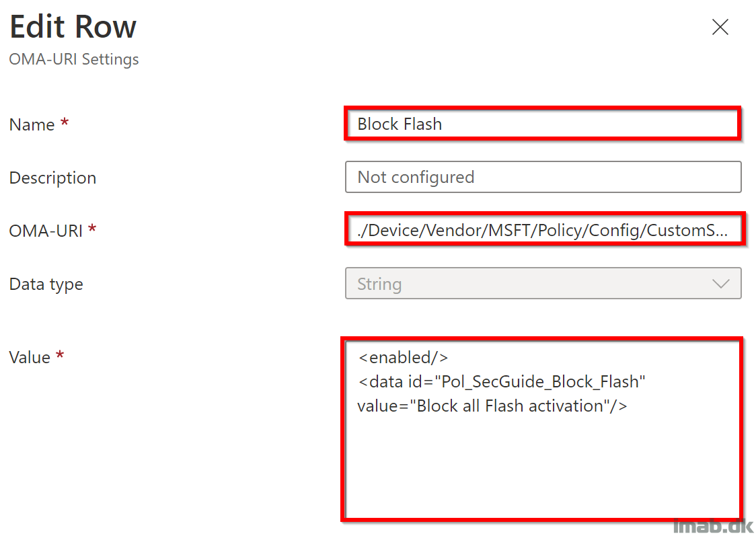Click the Name label
The height and width of the screenshot is (534, 756).
coord(32,125)
